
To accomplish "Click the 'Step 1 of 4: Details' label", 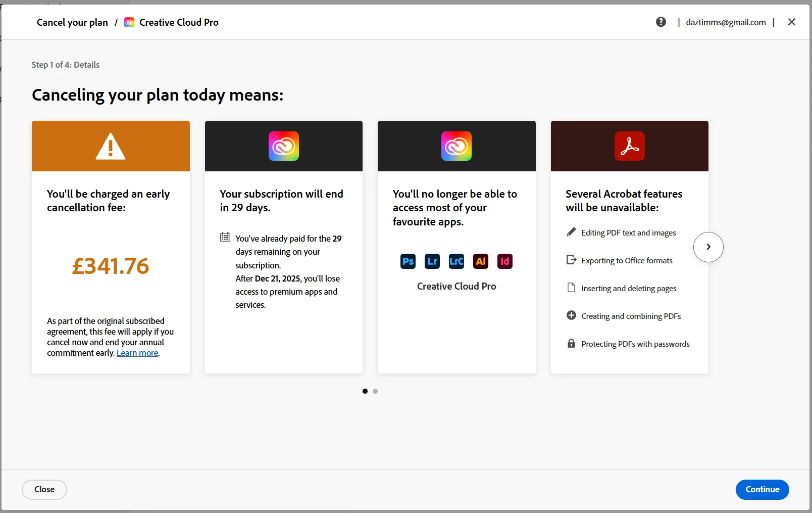I will coord(66,65).
